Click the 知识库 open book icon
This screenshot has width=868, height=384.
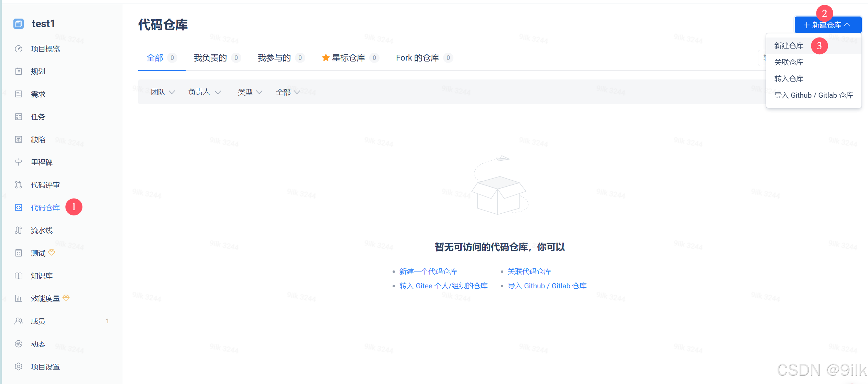19,276
